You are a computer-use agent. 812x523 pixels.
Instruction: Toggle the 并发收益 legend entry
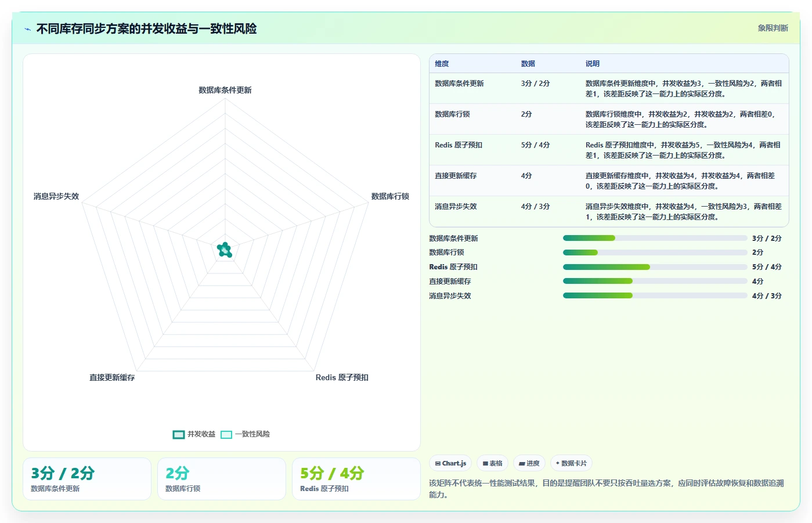coord(194,434)
